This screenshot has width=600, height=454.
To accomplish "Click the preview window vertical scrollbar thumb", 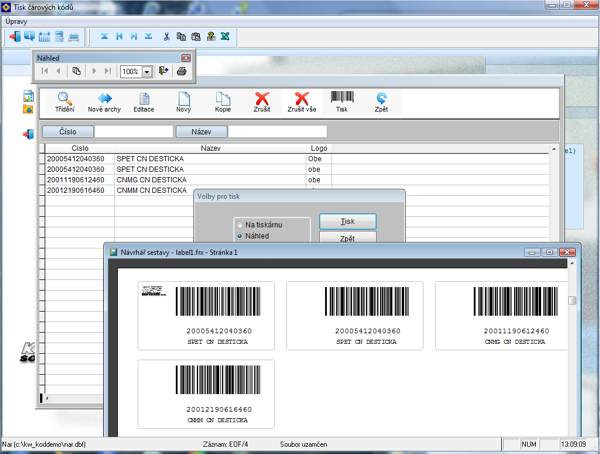I will click(x=572, y=300).
